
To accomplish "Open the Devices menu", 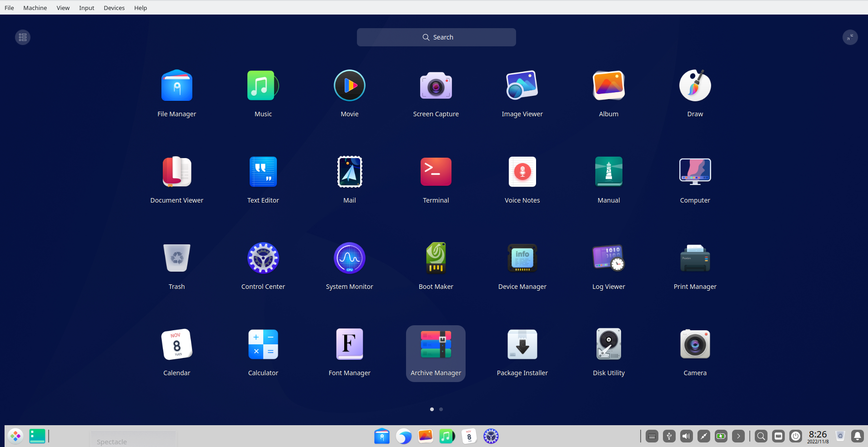I will tap(114, 8).
